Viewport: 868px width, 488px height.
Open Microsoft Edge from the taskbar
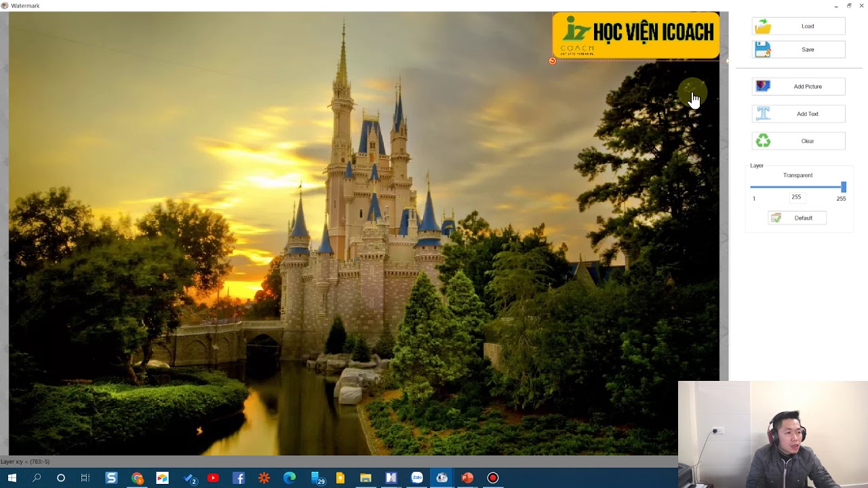[290, 478]
